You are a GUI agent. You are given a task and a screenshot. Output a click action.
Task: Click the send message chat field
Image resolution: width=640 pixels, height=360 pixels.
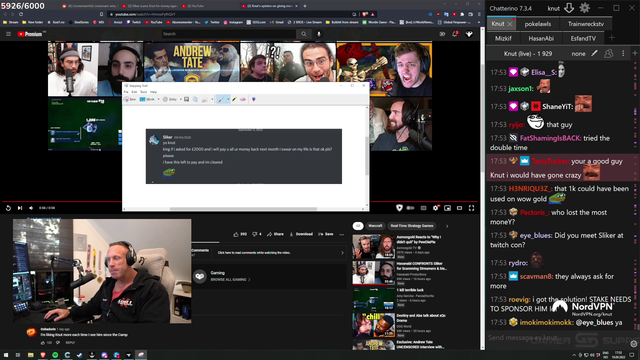pyautogui.click(x=557, y=338)
